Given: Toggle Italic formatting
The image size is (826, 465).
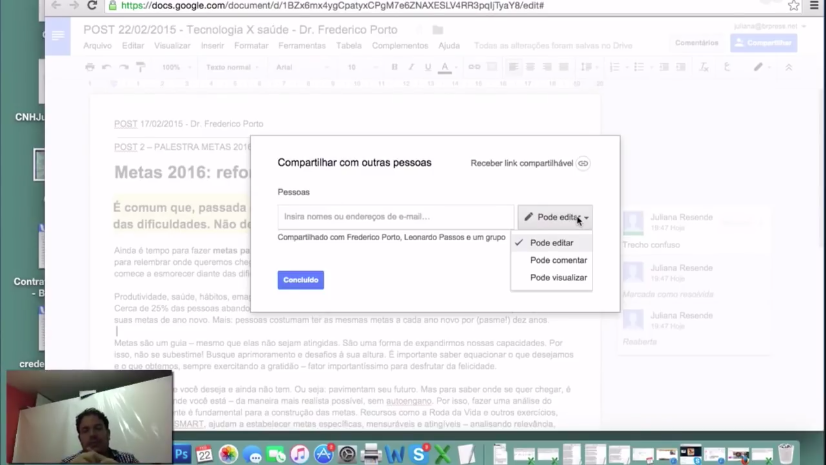Looking at the screenshot, I should coord(411,67).
